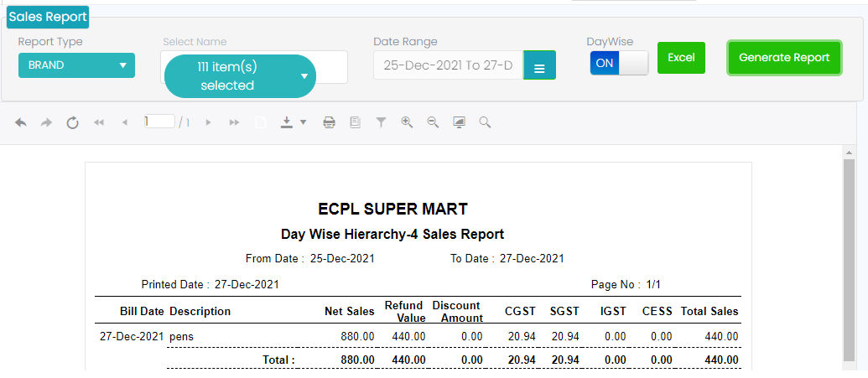This screenshot has height=378, width=868.
Task: Click the undo back arrow in report toolbar
Action: [x=21, y=122]
